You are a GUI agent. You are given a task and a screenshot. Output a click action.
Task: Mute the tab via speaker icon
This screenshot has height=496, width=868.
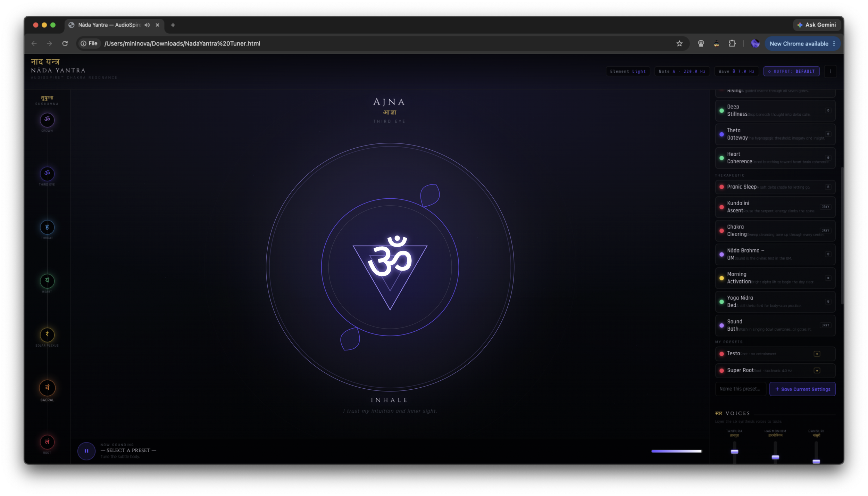click(x=148, y=25)
